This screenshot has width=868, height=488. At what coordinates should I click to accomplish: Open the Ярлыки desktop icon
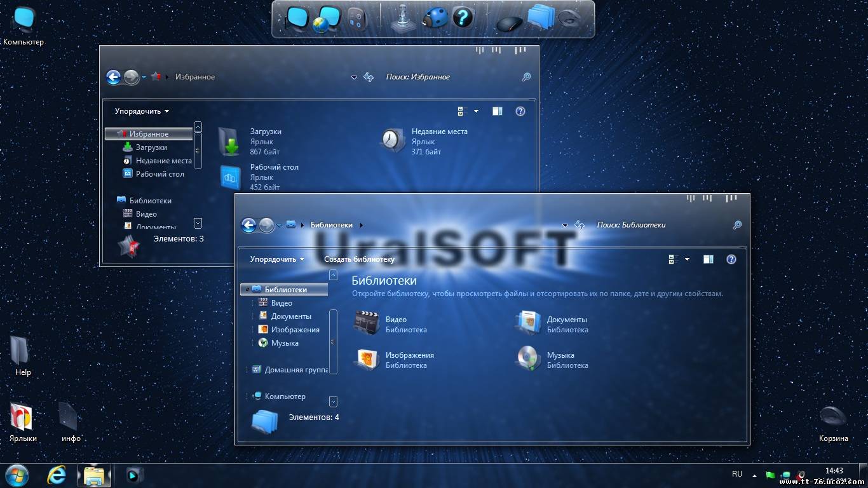coord(23,423)
